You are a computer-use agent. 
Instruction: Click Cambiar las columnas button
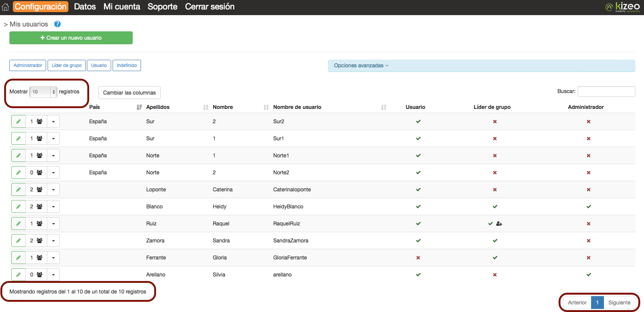(129, 93)
